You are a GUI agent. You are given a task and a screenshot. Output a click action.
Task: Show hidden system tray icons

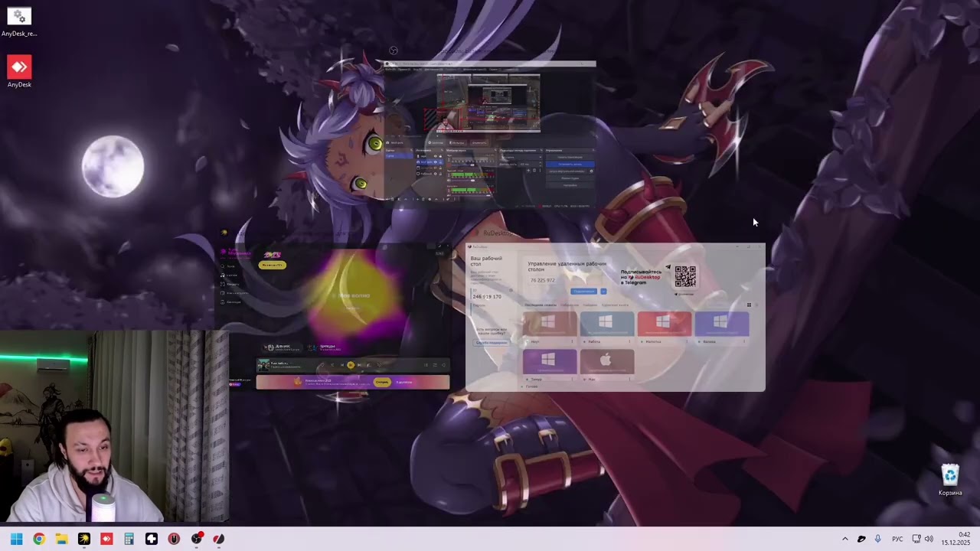(845, 539)
